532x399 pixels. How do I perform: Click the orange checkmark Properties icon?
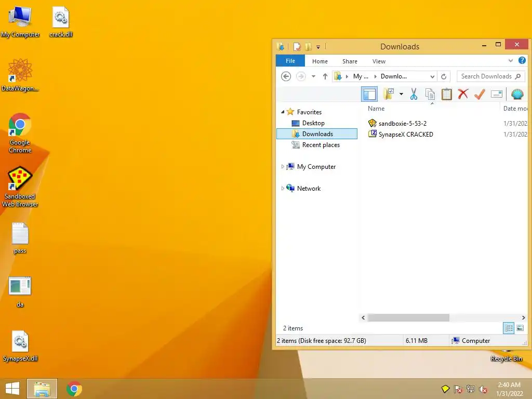pos(480,94)
